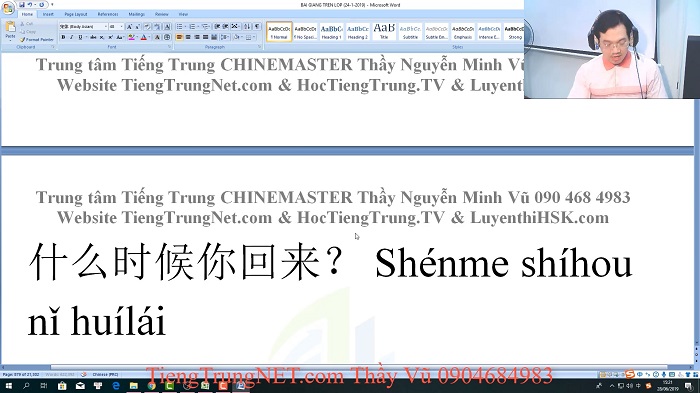Activate the Format Painter
This screenshot has width=700, height=393.
point(37,40)
